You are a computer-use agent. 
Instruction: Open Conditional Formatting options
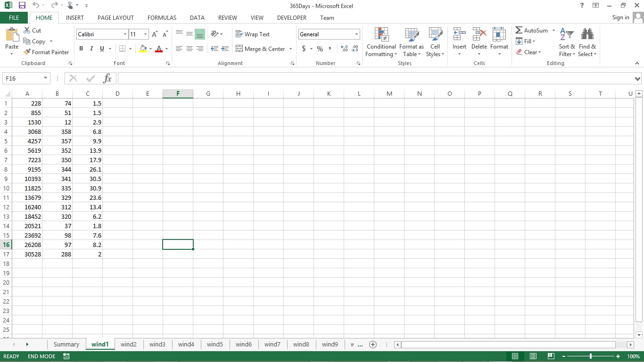tap(380, 42)
